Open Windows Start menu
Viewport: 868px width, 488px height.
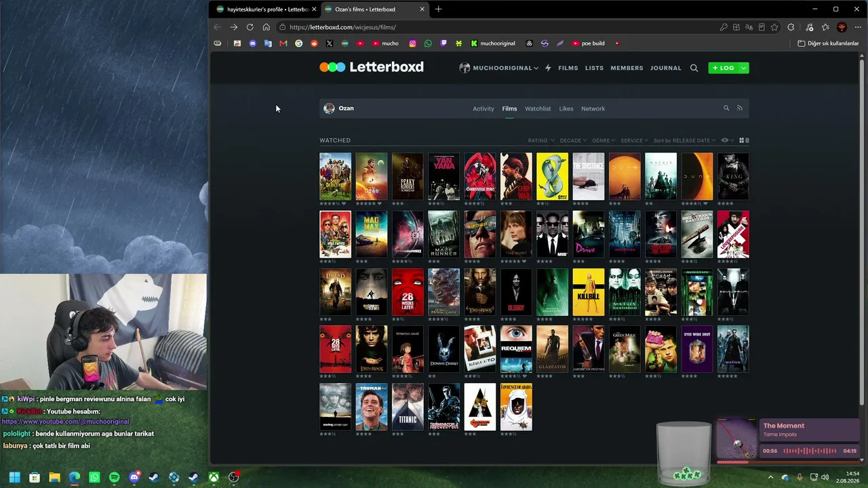[x=14, y=477]
